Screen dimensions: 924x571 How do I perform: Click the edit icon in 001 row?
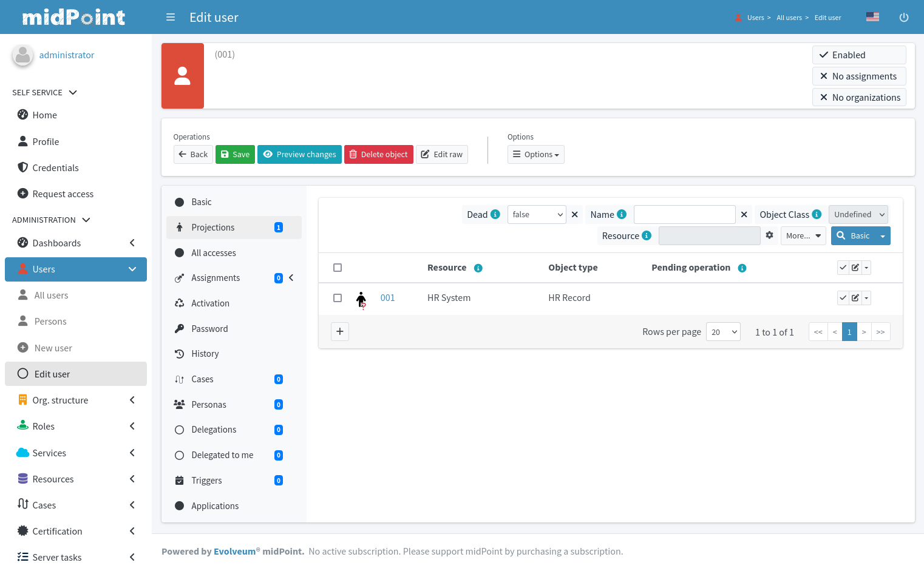click(855, 298)
